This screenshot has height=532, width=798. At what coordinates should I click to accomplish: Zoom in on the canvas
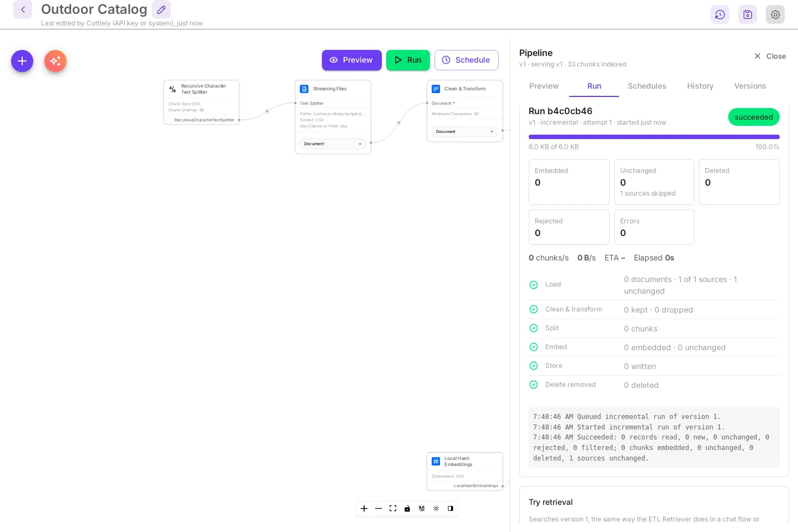364,508
